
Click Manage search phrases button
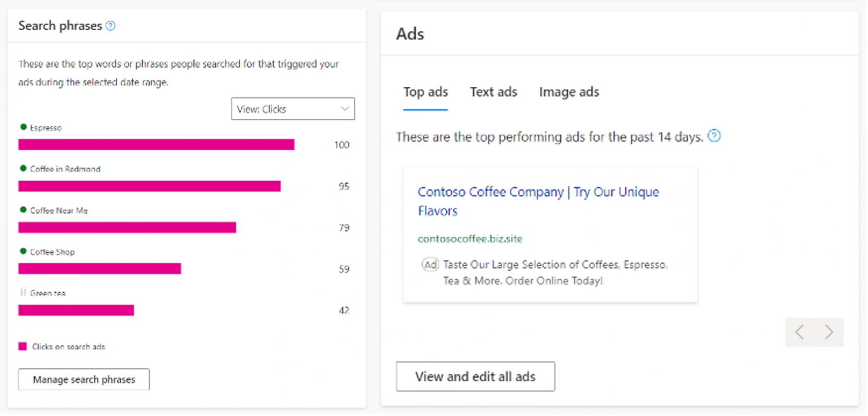tap(84, 380)
